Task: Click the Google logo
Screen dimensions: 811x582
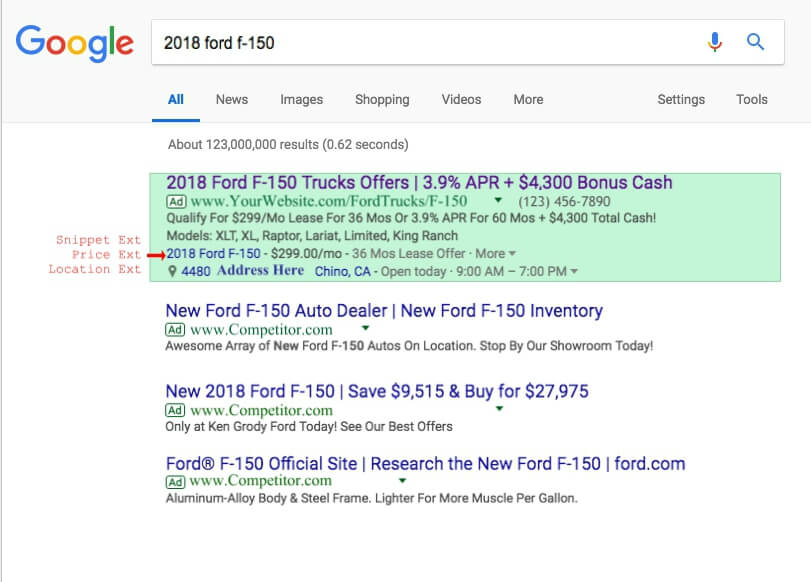Action: click(x=74, y=43)
